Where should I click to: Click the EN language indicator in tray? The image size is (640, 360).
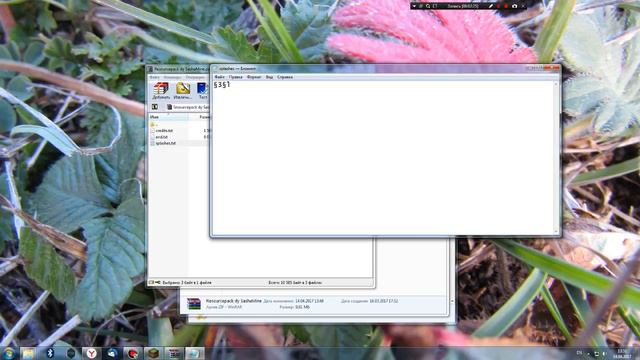tap(579, 353)
